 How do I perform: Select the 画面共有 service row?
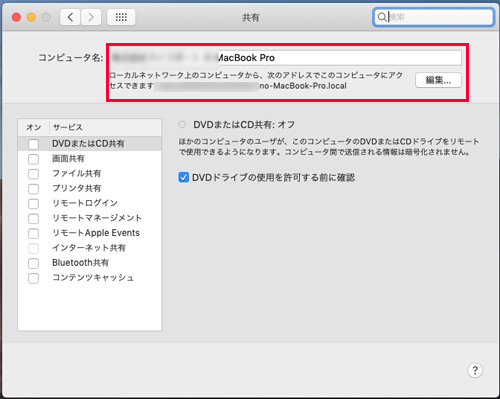90,159
